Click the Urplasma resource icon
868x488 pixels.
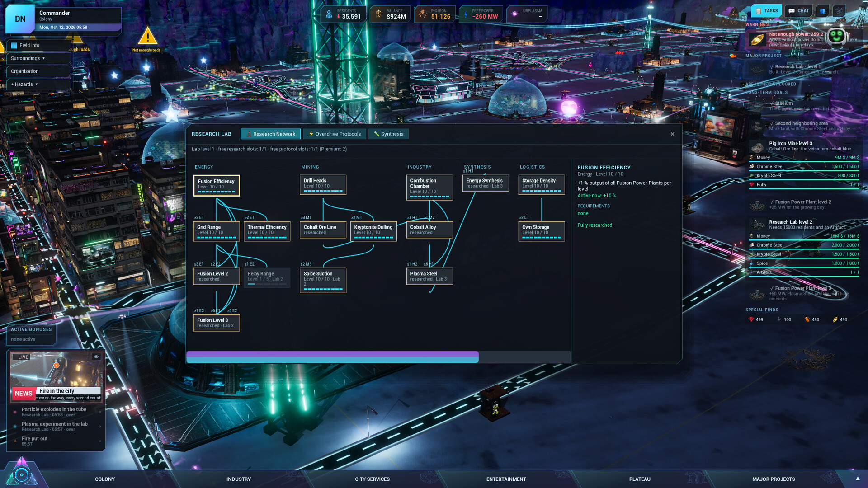(514, 14)
